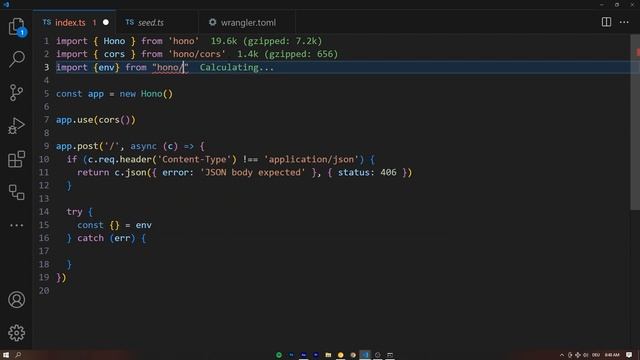Open the Accounts menu icon
Viewport: 640px width, 360px height.
click(x=16, y=300)
